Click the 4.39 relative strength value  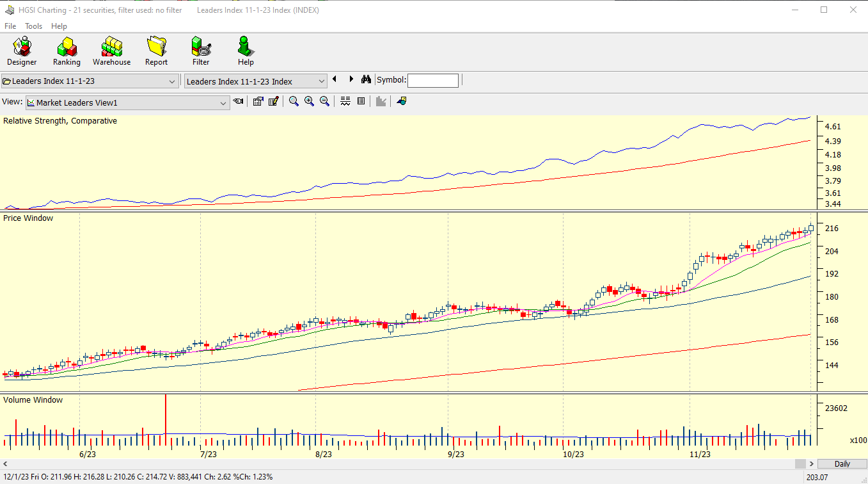click(833, 141)
